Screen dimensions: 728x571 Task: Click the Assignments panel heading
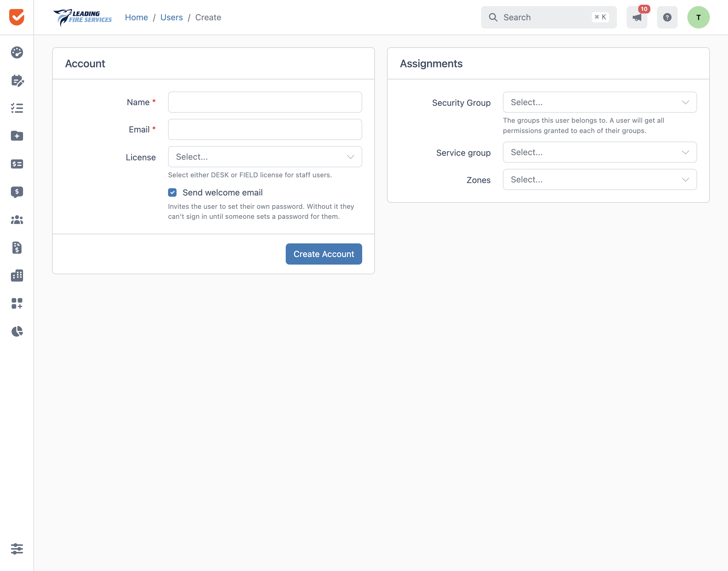tap(431, 64)
